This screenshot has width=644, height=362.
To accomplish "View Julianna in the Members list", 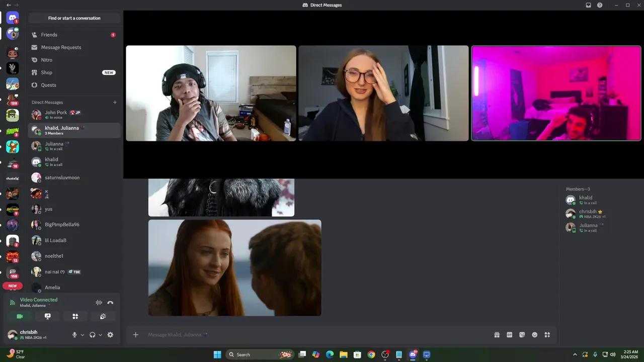I will coord(600,228).
